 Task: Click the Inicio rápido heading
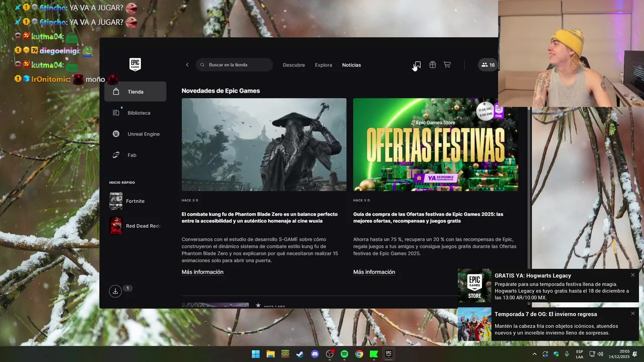122,183
